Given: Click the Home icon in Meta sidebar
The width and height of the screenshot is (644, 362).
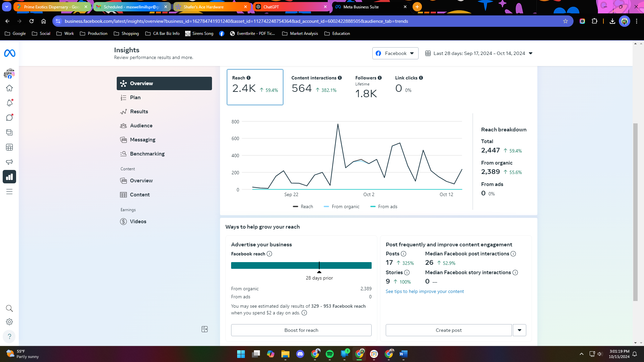Looking at the screenshot, I should coord(9,88).
